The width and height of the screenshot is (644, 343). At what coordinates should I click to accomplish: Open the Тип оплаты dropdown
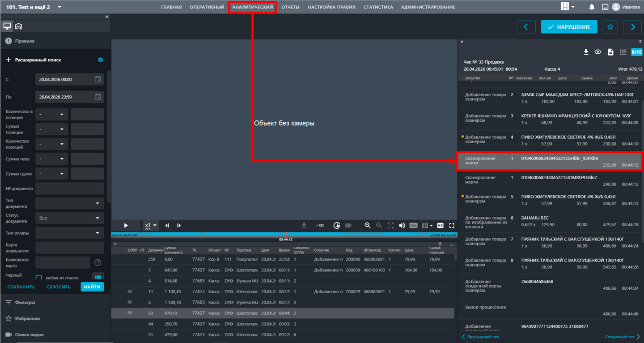tap(69, 233)
